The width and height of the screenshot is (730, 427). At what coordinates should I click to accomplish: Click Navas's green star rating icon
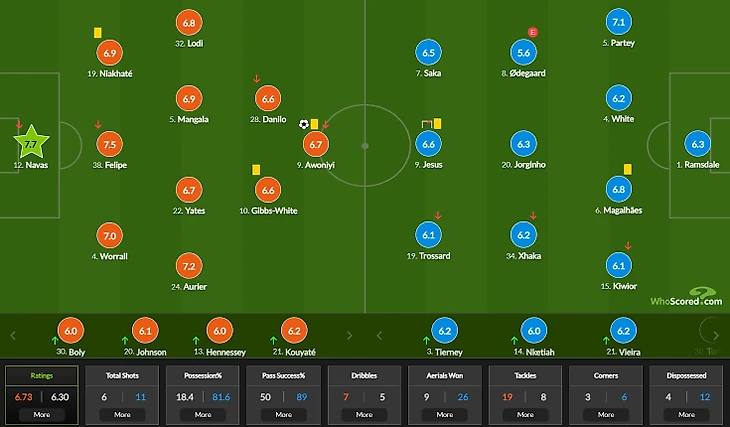(31, 143)
